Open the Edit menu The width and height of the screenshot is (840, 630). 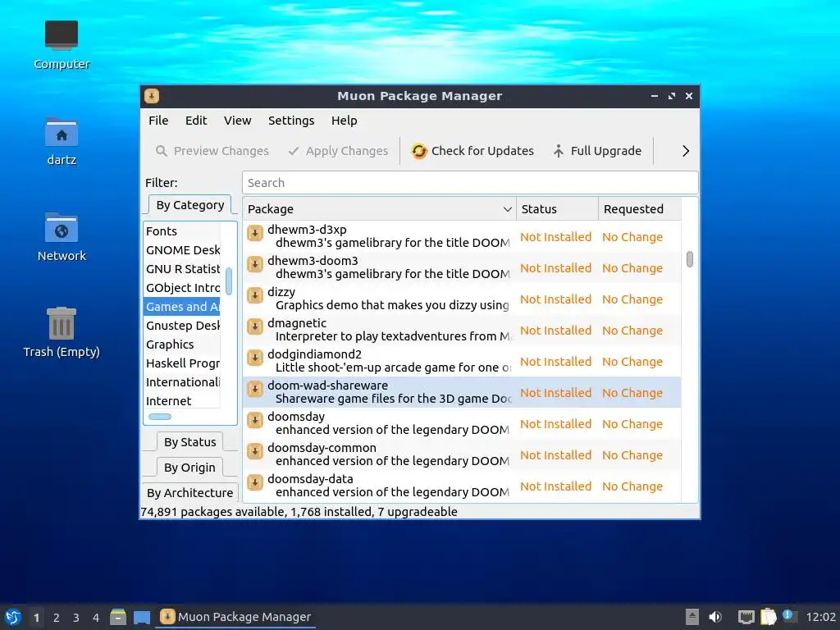pos(196,121)
